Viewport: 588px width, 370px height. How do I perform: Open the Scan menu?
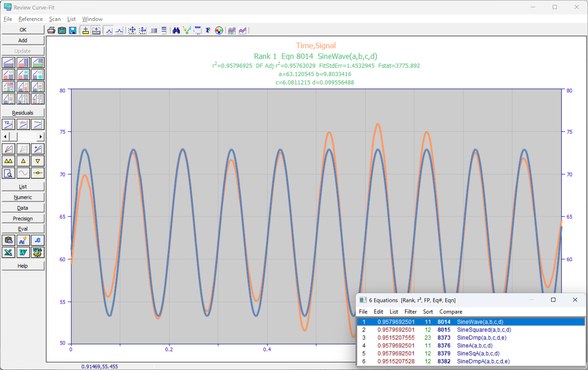coord(55,19)
